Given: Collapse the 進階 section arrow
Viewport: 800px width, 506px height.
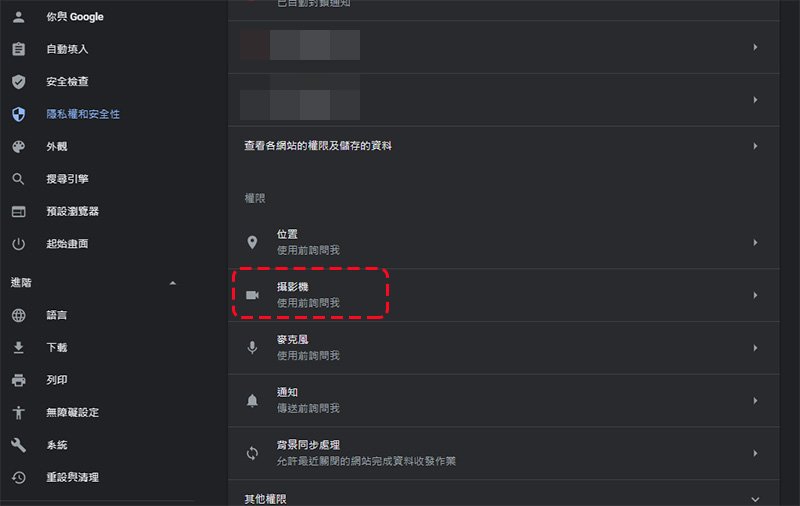Looking at the screenshot, I should click(172, 283).
